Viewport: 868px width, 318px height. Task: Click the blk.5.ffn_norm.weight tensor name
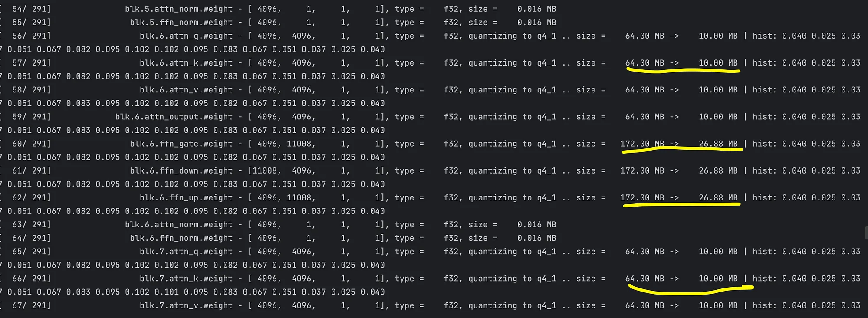(x=181, y=23)
